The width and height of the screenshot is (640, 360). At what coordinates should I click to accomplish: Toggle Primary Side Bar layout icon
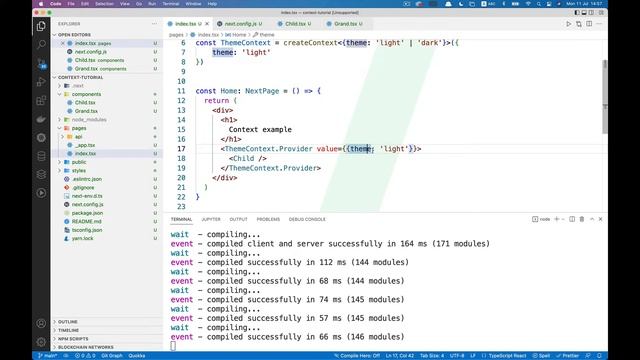577,13
